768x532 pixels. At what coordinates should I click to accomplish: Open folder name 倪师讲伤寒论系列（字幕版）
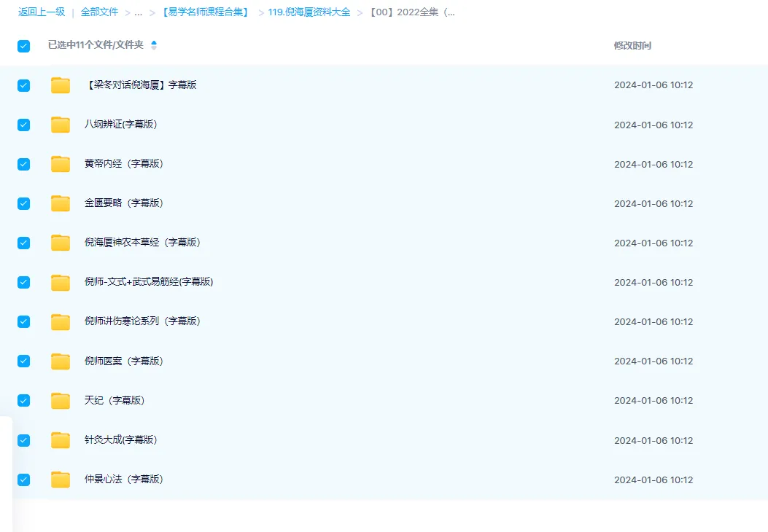[x=142, y=321]
